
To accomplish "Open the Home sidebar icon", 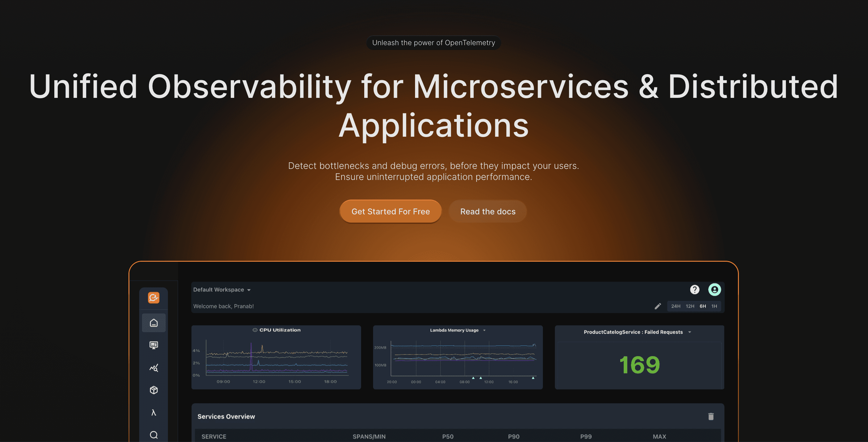I will (154, 323).
